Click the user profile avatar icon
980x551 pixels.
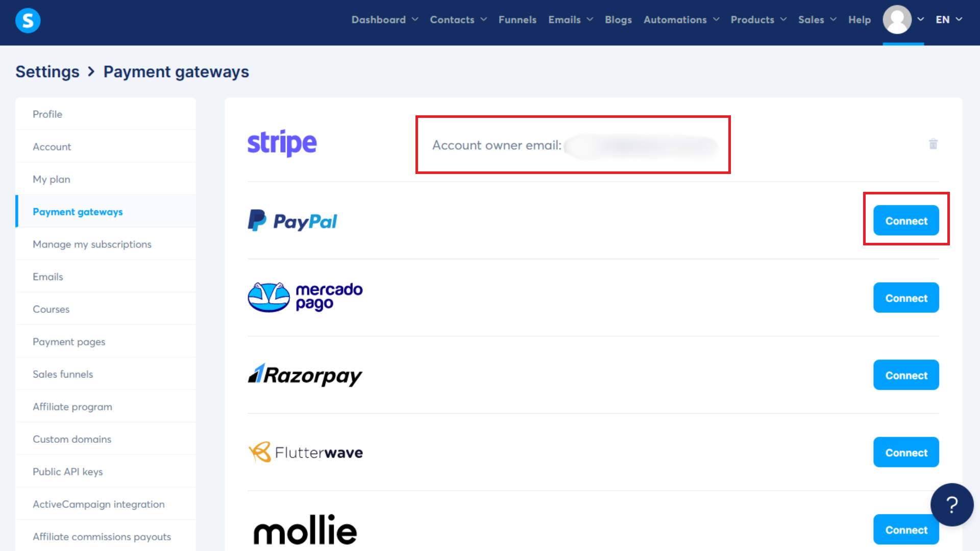[x=897, y=19]
